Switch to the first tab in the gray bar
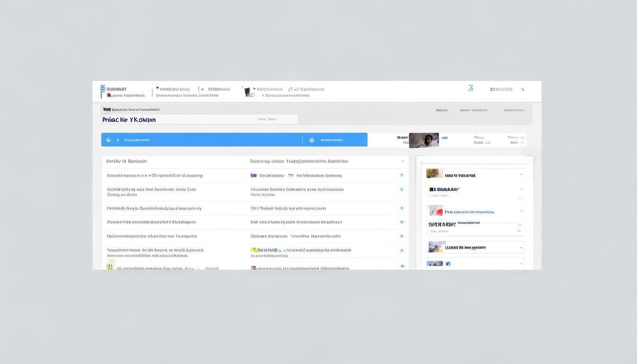 (x=442, y=110)
